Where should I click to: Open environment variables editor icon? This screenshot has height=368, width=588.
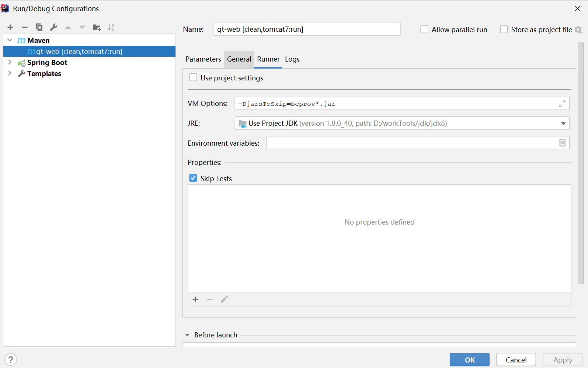click(x=562, y=143)
